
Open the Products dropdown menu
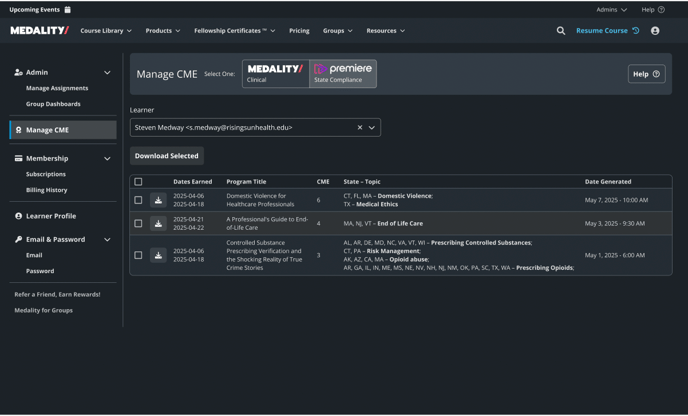(x=163, y=31)
